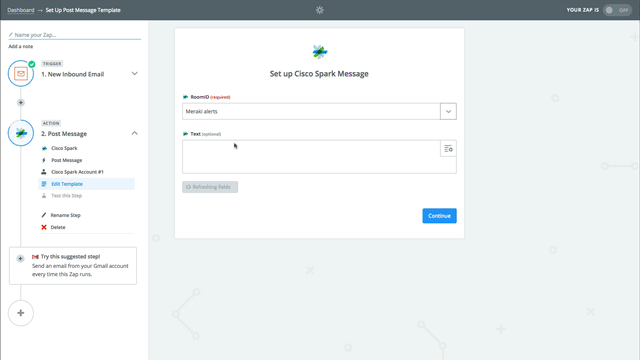Add the suggested Gmail step
The width and height of the screenshot is (640, 360).
click(x=20, y=258)
